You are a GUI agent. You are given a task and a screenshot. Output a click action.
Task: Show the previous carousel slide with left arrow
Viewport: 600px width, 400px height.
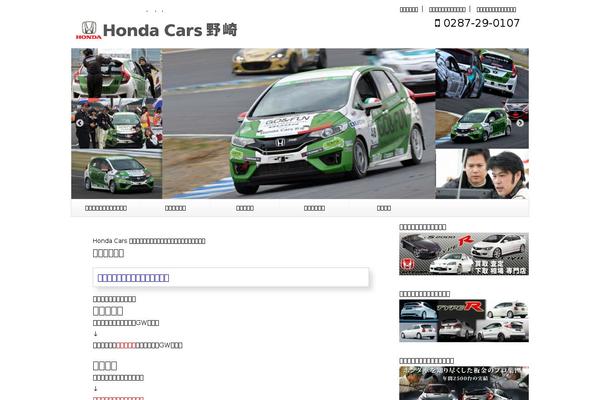coord(80,123)
